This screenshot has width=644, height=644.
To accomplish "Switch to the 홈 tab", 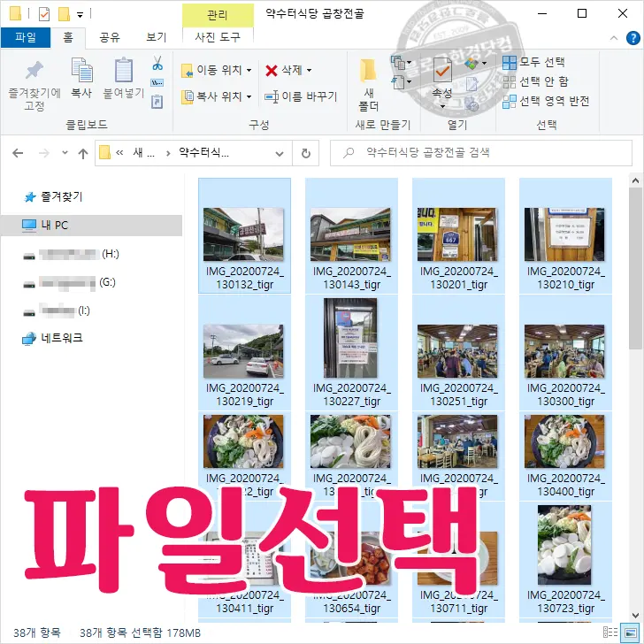I will 68,37.
